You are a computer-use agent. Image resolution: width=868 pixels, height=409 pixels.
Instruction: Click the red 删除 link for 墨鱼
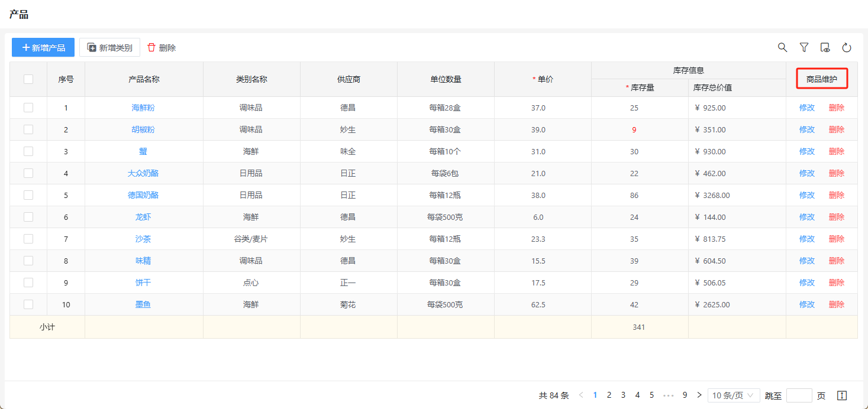[x=837, y=304]
